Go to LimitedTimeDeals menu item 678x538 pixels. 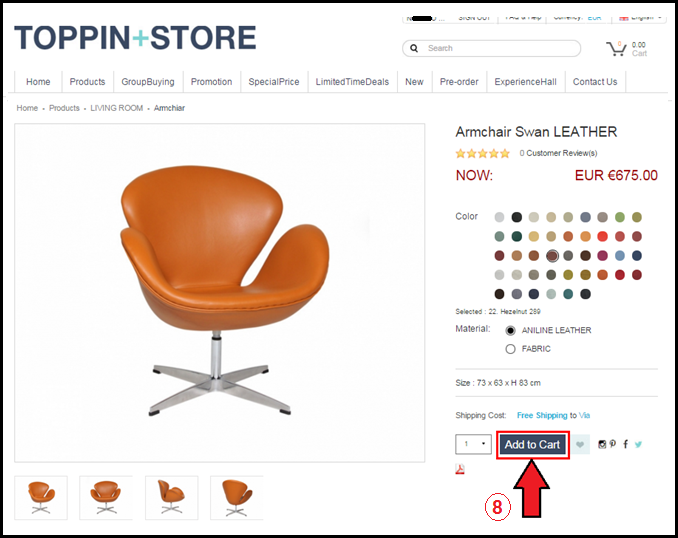[x=352, y=82]
